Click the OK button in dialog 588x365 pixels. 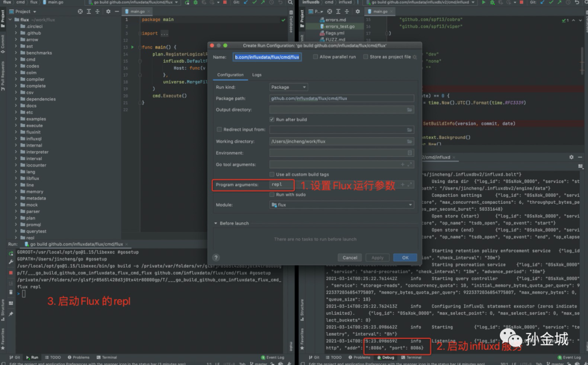[405, 258]
